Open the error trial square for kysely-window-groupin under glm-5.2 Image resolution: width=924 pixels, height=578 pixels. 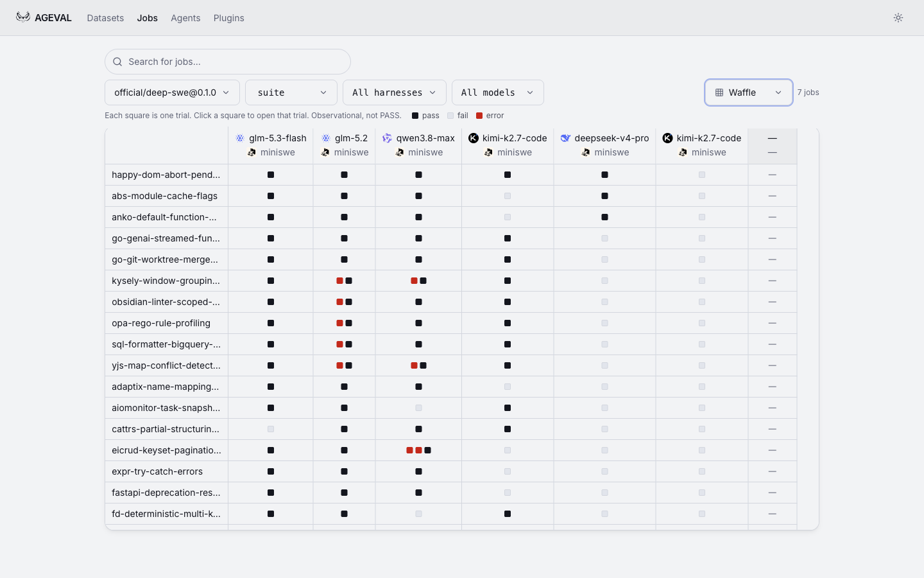[340, 281]
